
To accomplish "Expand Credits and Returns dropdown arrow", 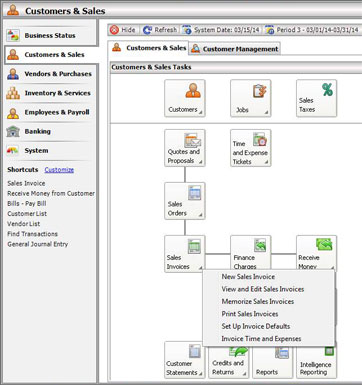I will 244,374.
